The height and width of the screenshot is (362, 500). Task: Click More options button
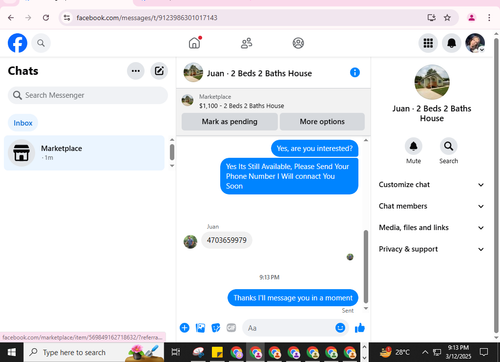322,122
